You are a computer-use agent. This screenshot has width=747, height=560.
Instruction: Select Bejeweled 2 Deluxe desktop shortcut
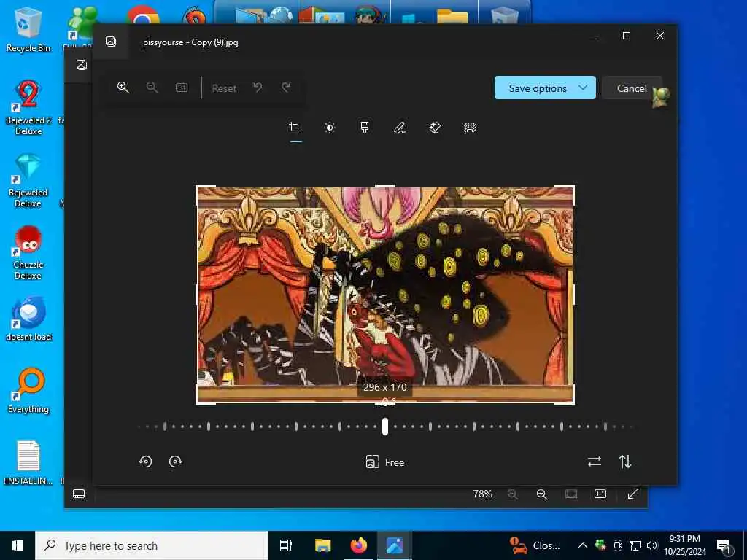click(x=28, y=107)
